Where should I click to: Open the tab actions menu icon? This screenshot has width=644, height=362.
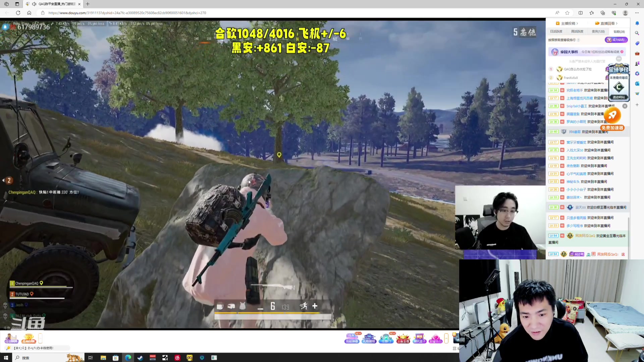click(x=17, y=4)
